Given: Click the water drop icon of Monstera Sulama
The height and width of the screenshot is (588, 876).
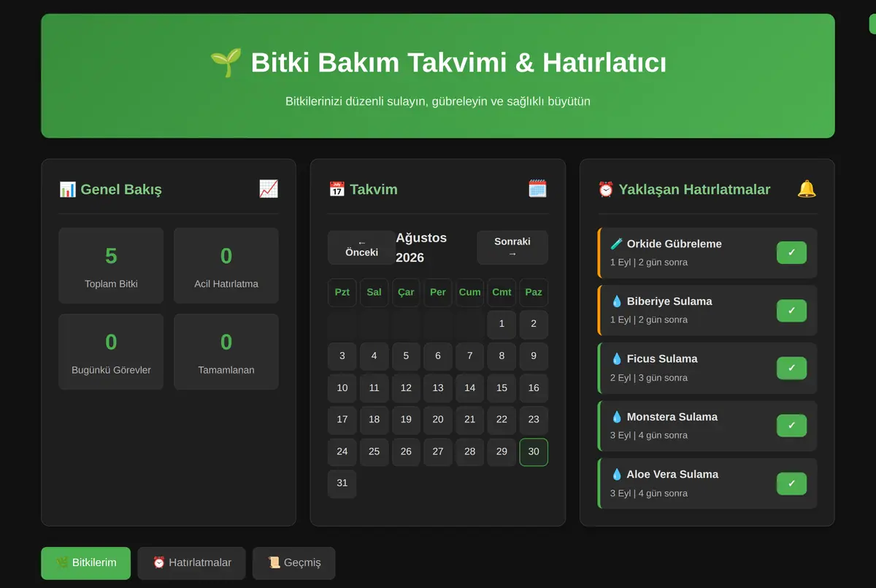Looking at the screenshot, I should point(617,417).
